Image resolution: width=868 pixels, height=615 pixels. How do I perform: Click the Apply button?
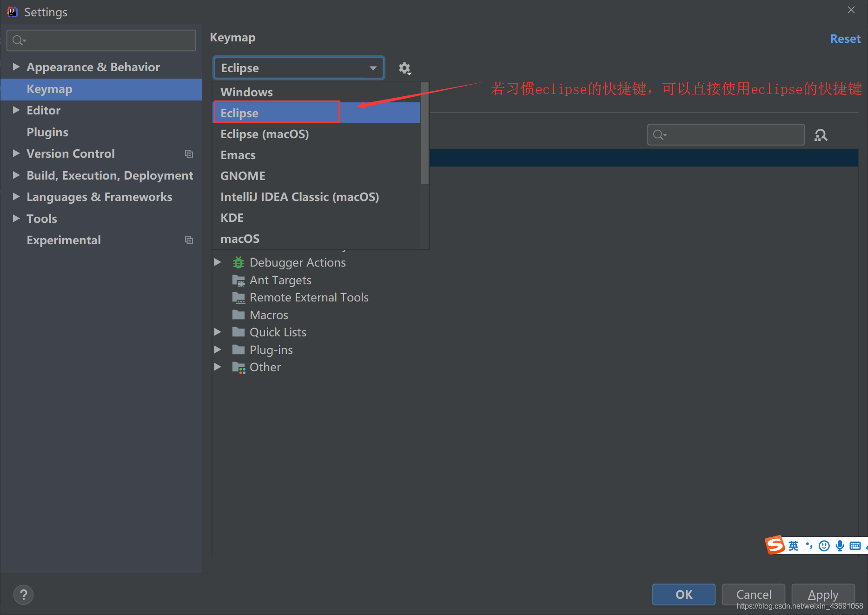[823, 595]
